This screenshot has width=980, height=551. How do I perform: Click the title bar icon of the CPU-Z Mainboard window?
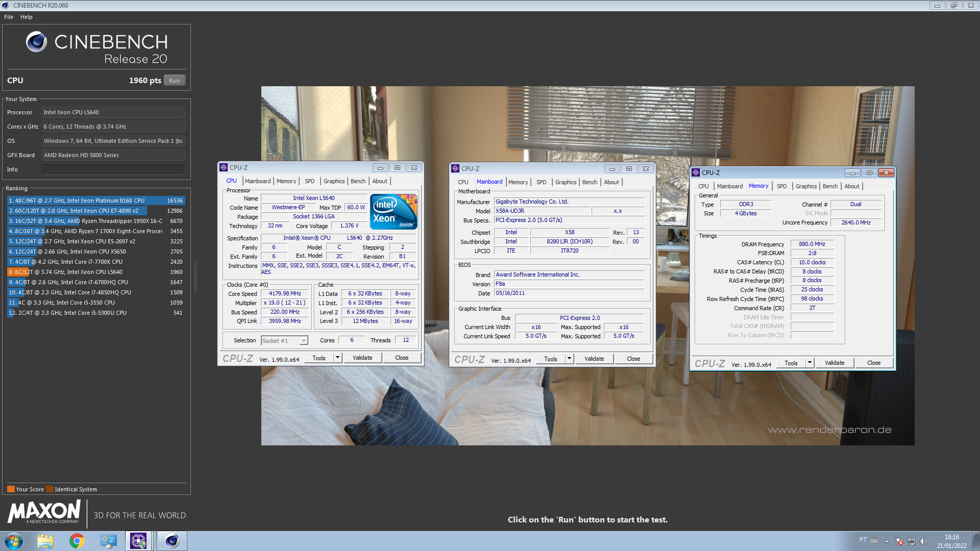pos(455,168)
